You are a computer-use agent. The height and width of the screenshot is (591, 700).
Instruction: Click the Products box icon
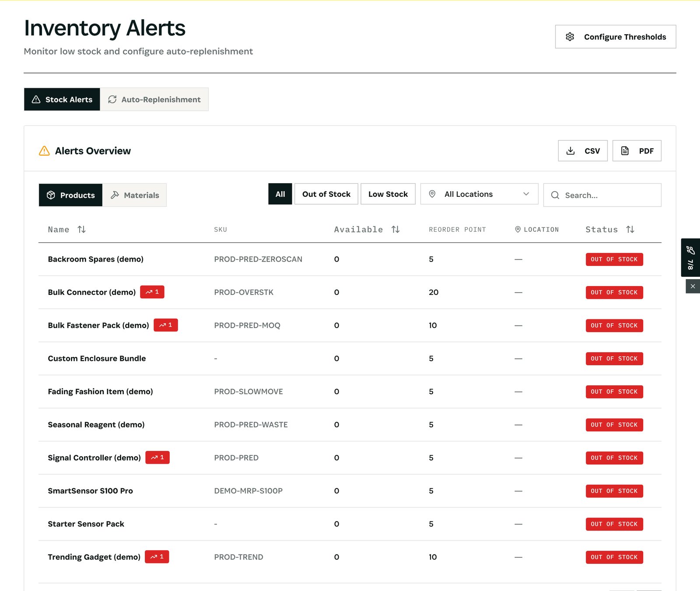click(x=51, y=195)
